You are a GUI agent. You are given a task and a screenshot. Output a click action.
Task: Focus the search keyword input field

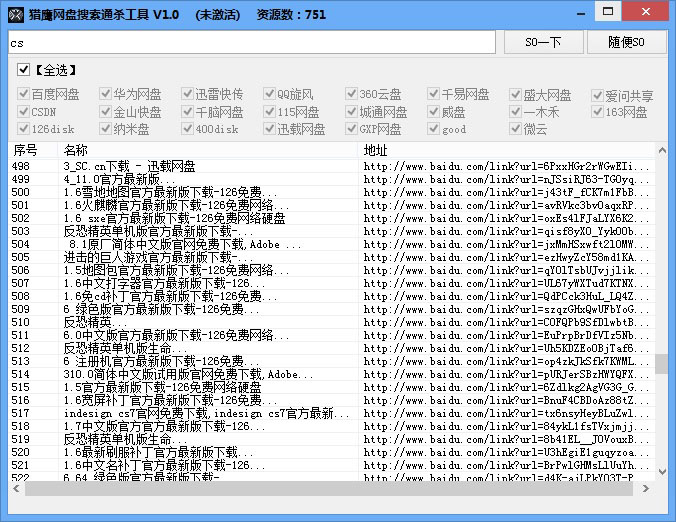tap(250, 43)
